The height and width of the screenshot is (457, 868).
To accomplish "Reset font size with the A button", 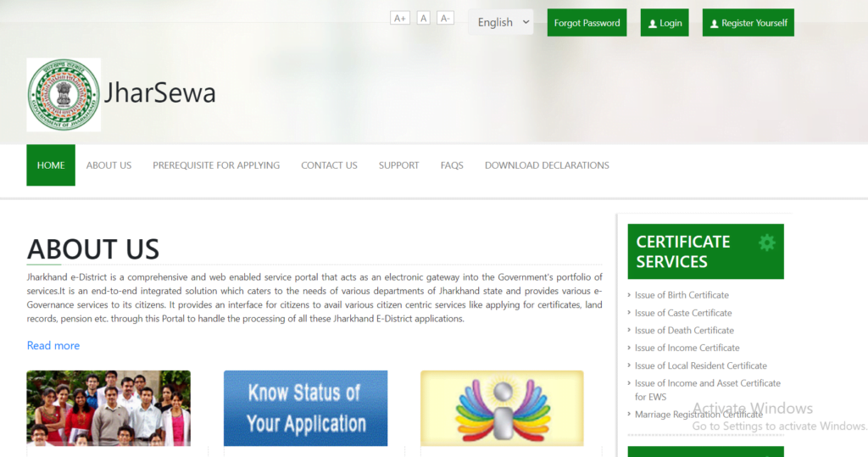I will (x=424, y=19).
